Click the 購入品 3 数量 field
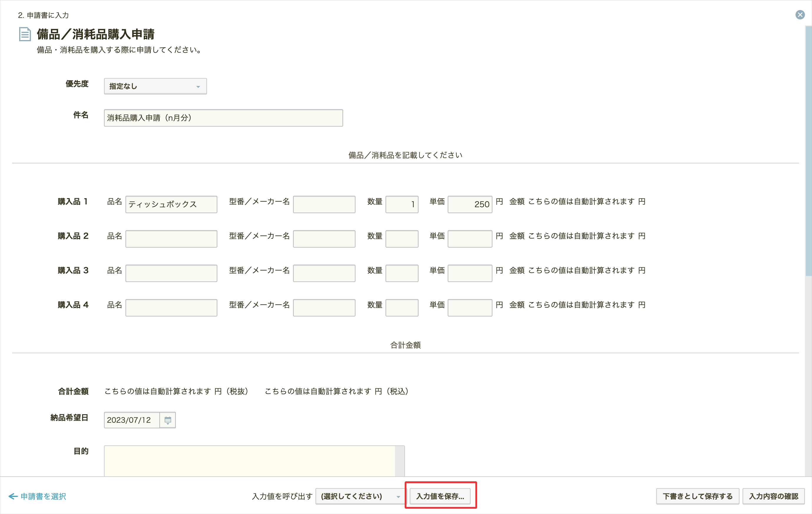Viewport: 812px width, 514px height. [402, 273]
